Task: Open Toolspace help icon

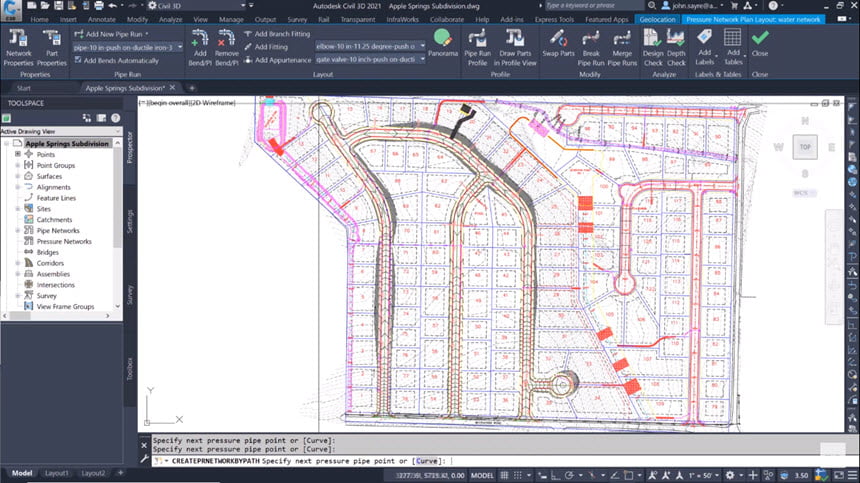Action: (115, 118)
